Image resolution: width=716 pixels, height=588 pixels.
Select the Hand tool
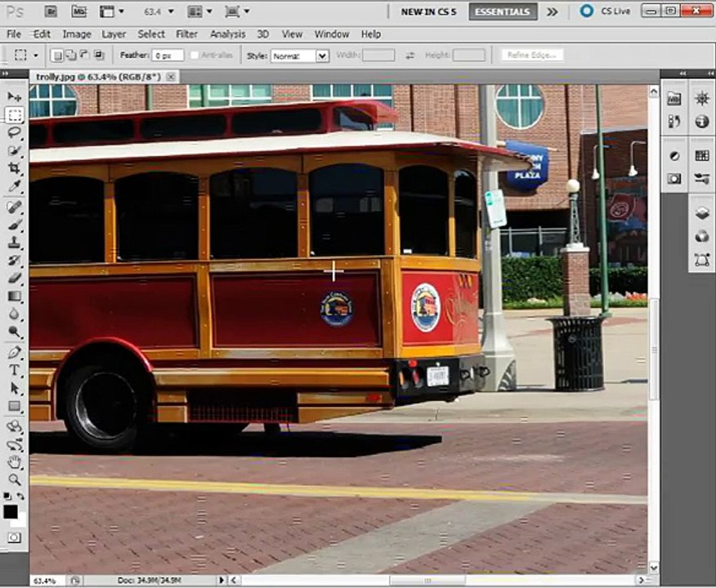click(x=14, y=462)
